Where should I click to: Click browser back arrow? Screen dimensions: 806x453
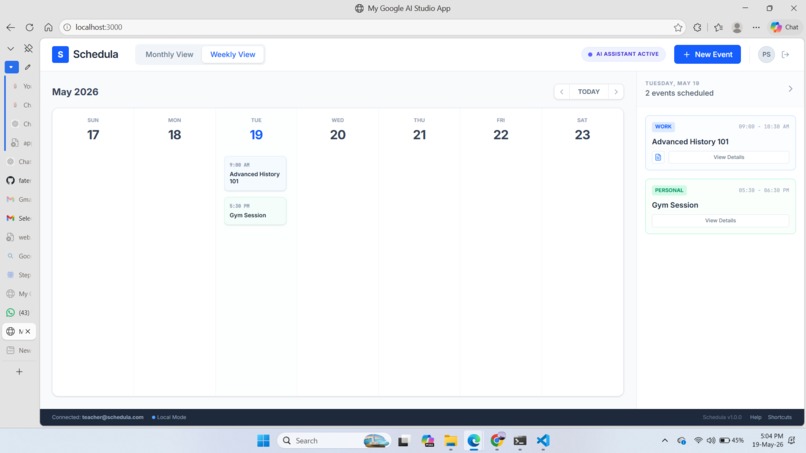[11, 27]
